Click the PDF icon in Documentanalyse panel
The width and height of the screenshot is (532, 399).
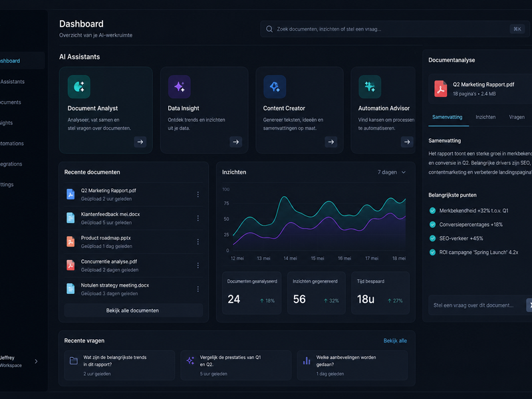coord(441,89)
